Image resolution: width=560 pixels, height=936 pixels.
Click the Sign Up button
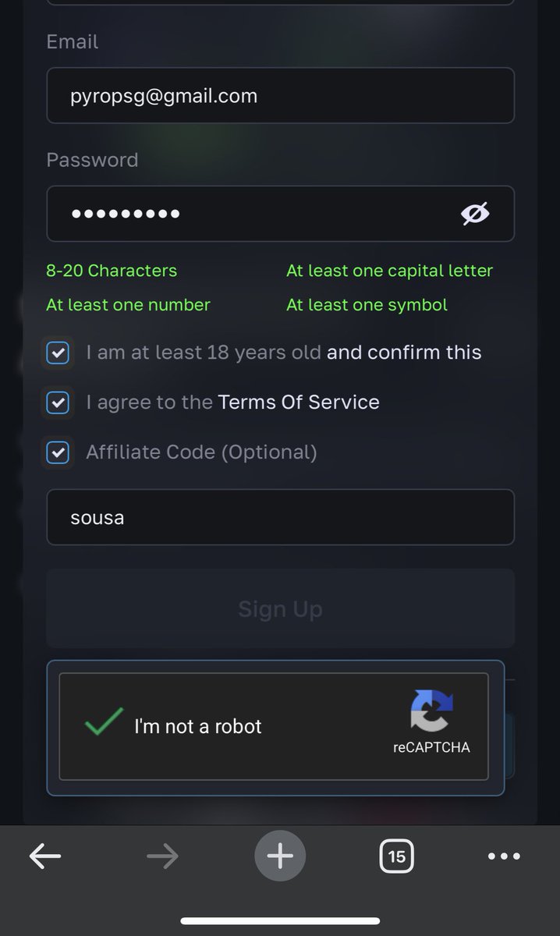click(280, 608)
